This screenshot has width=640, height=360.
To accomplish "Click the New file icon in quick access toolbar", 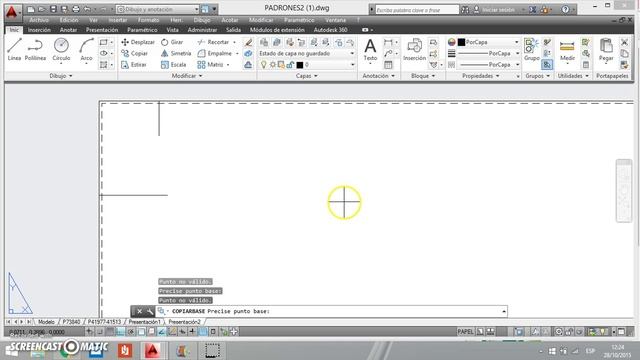I will click(x=31, y=9).
